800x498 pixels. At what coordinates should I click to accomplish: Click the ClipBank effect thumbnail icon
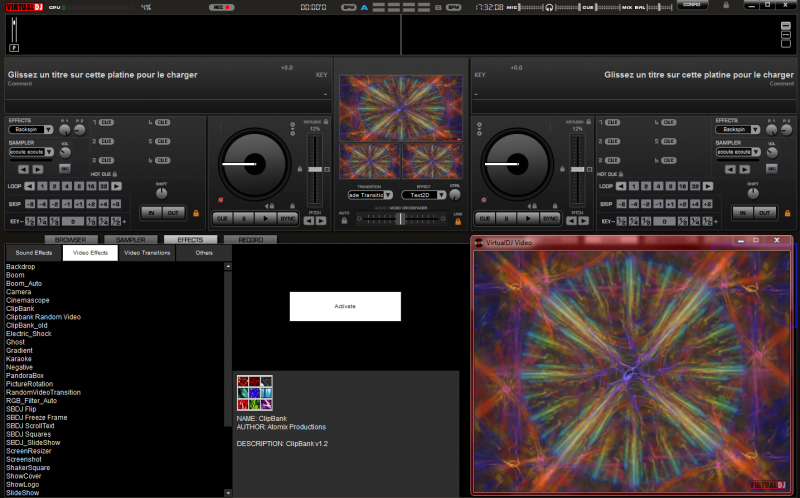(254, 393)
